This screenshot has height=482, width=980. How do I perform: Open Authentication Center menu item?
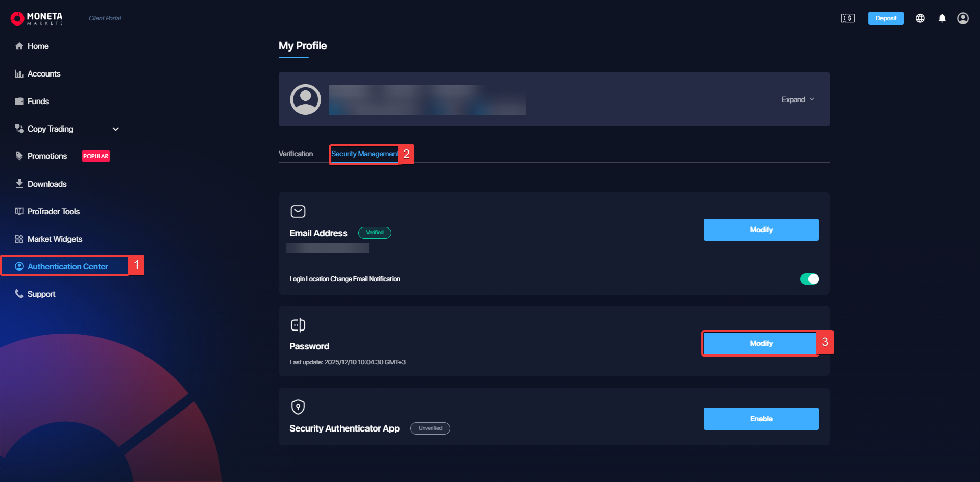67,266
